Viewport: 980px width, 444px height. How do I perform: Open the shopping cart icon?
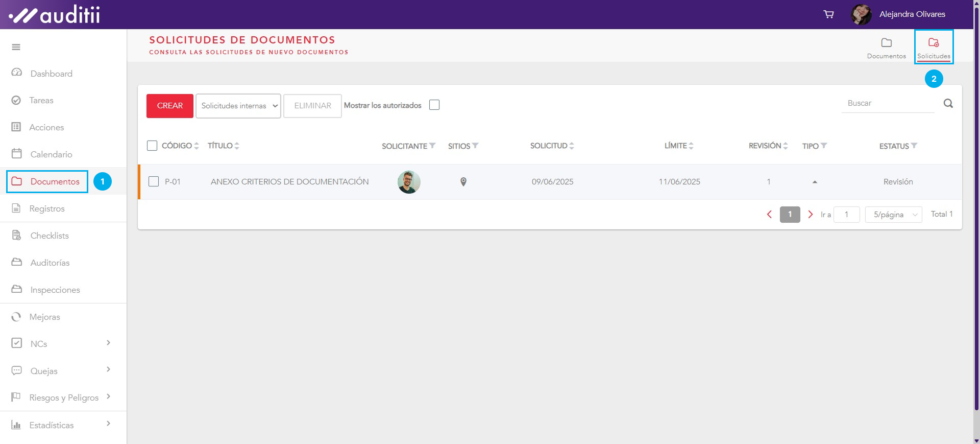pos(828,14)
